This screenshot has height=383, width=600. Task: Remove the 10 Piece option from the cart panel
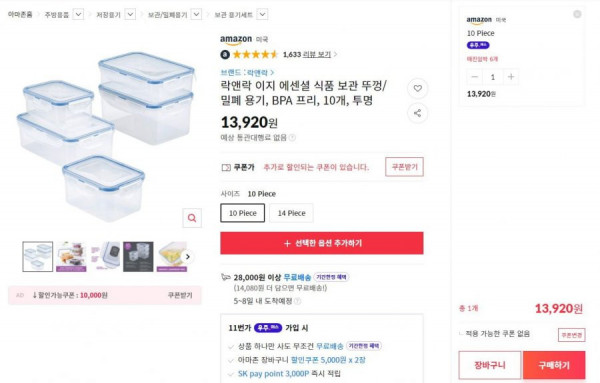(x=577, y=15)
